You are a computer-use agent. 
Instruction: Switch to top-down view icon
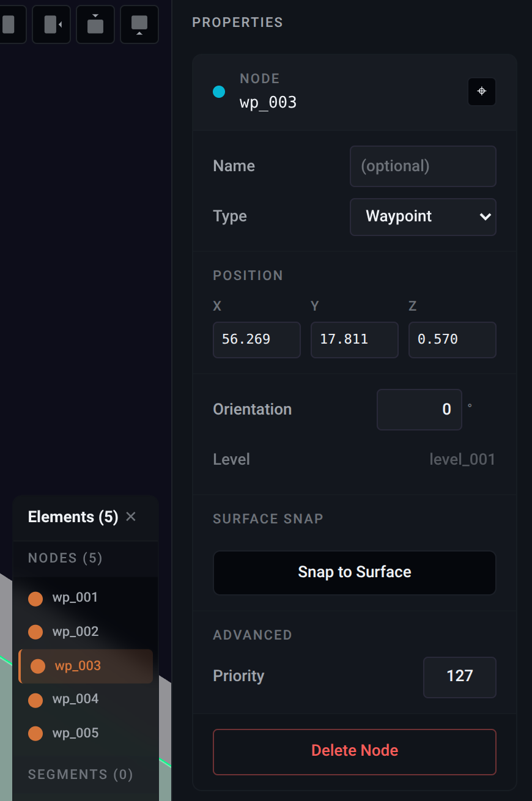(95, 24)
